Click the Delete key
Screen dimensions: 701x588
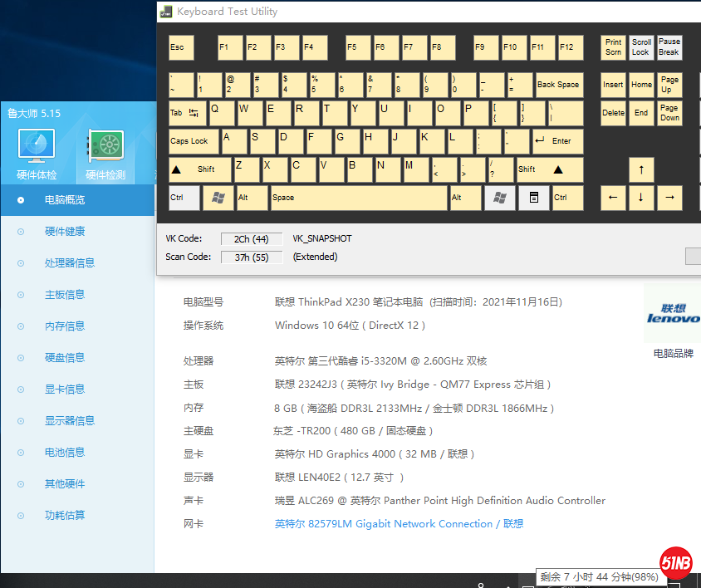point(613,113)
